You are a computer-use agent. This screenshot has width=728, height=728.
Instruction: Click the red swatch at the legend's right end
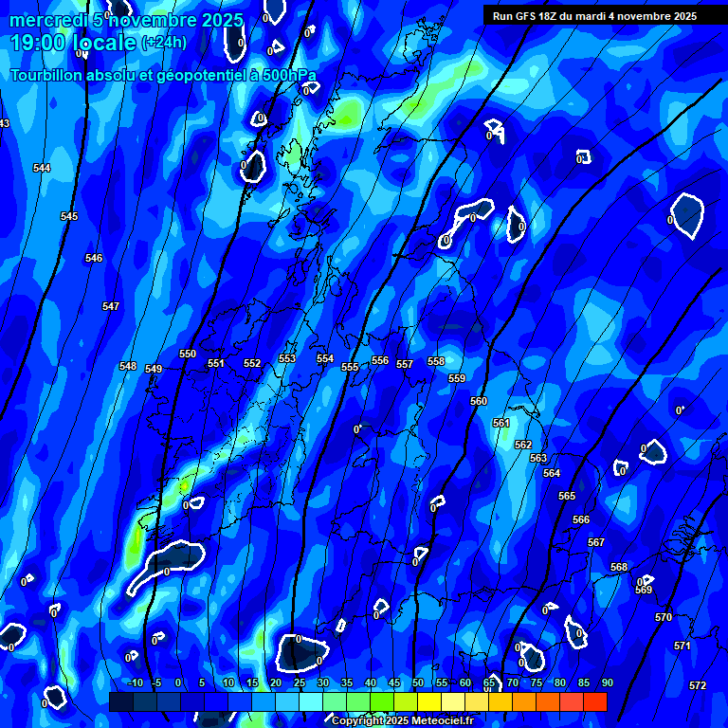point(595,701)
